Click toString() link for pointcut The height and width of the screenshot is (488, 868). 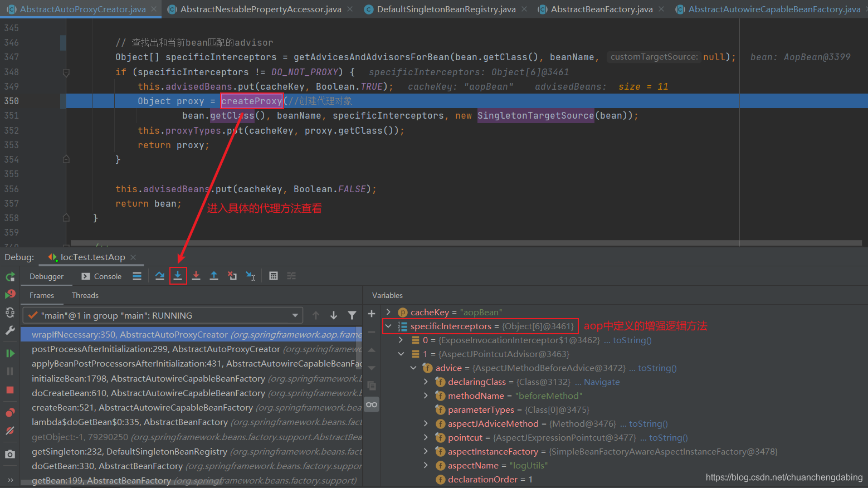point(669,437)
